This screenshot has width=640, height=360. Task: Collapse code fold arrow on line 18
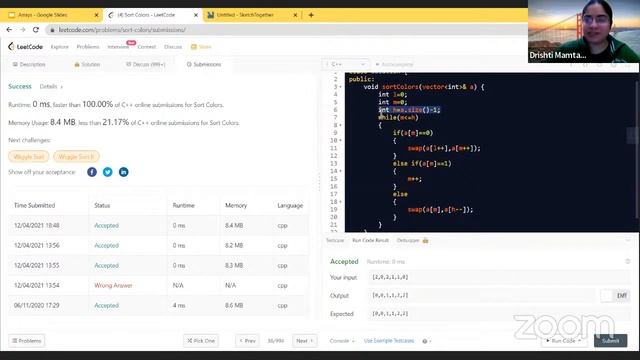[x=340, y=202]
